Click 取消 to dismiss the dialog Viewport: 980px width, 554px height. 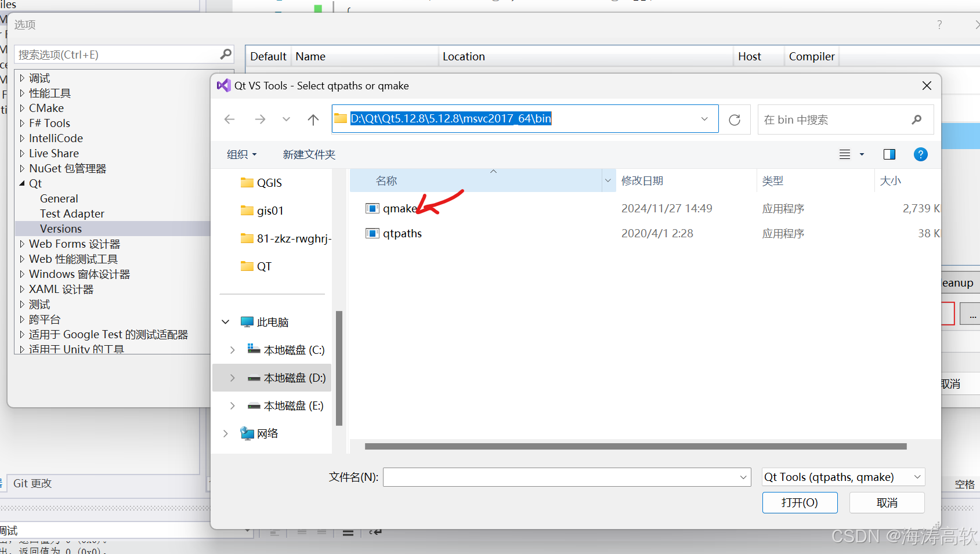pyautogui.click(x=886, y=502)
